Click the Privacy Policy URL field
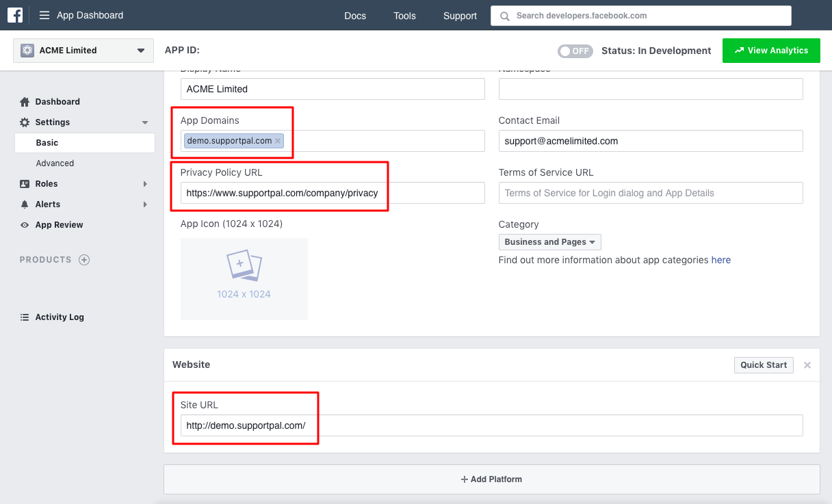Screen dimensions: 832x504 pyautogui.click(x=333, y=193)
